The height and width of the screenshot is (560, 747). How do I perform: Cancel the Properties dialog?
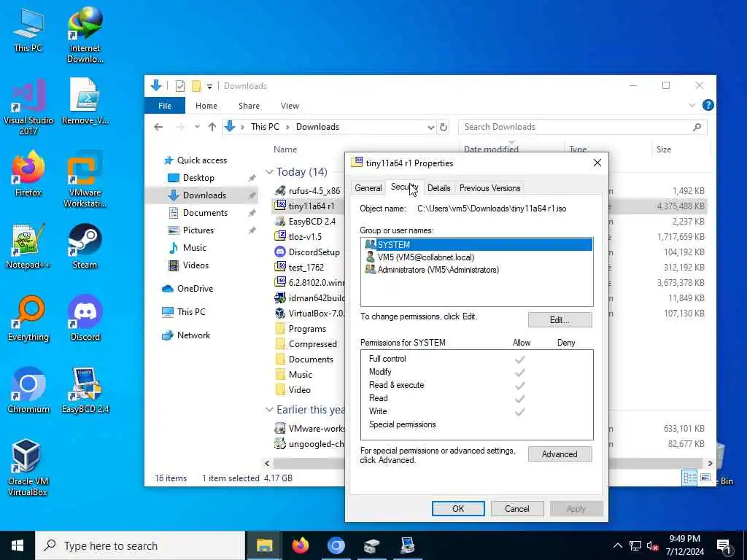517,508
